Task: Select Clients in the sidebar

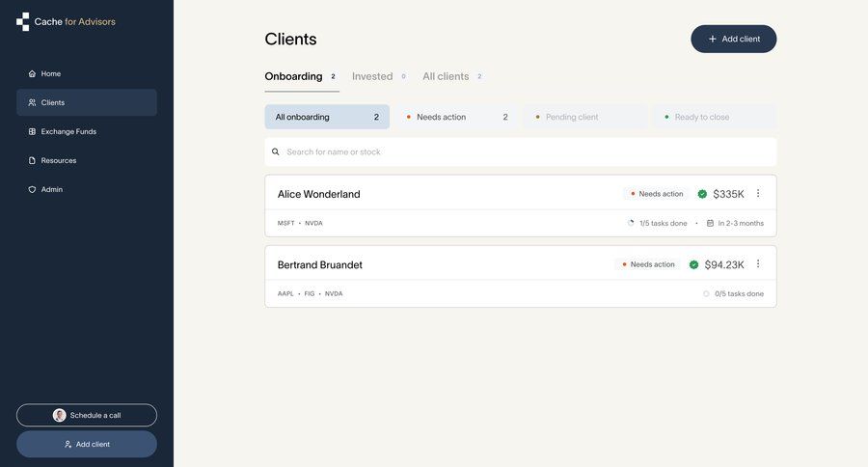Action: coord(87,102)
